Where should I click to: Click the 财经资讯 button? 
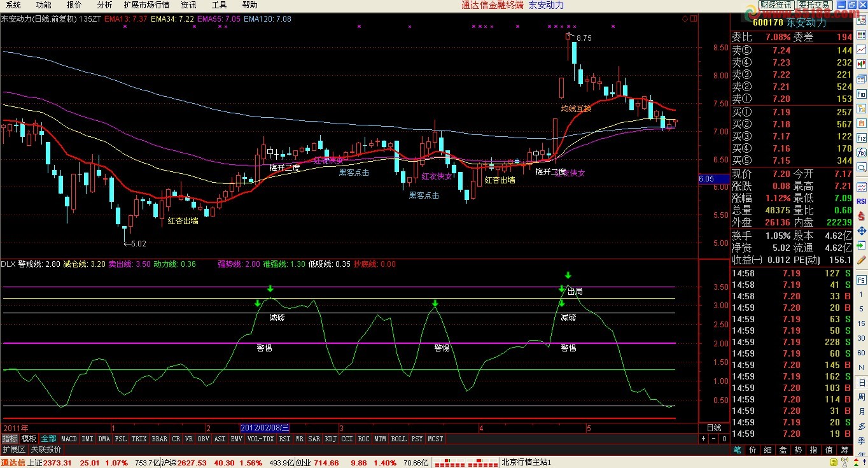(x=776, y=5)
